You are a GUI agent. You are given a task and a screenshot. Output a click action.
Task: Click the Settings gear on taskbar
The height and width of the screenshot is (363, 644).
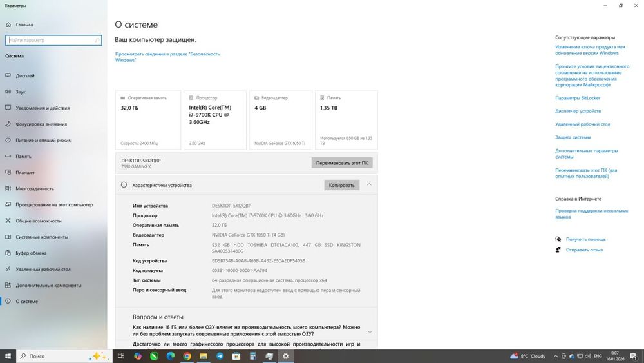(285, 356)
